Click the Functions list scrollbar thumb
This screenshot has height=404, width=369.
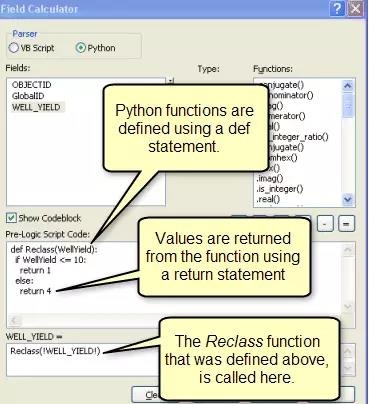(347, 104)
